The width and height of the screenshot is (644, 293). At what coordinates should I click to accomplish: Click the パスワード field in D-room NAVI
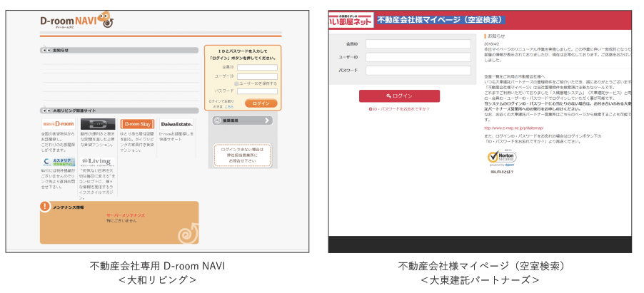tap(257, 91)
